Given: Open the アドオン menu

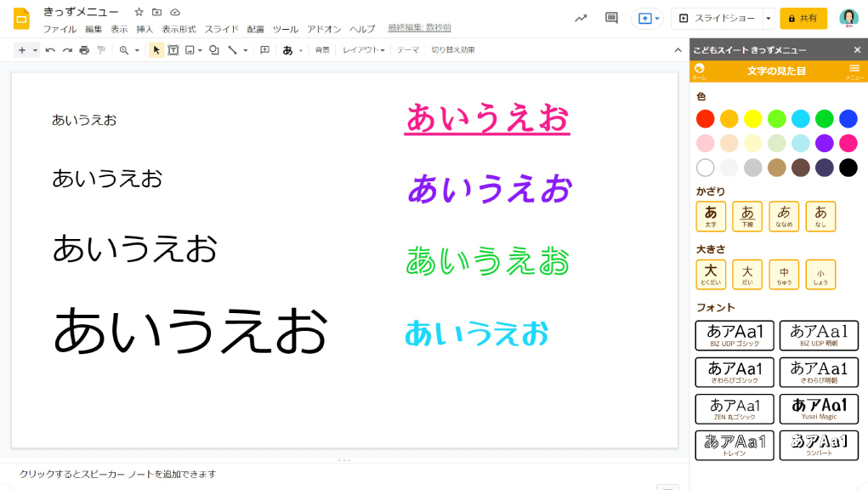Looking at the screenshot, I should coord(324,29).
